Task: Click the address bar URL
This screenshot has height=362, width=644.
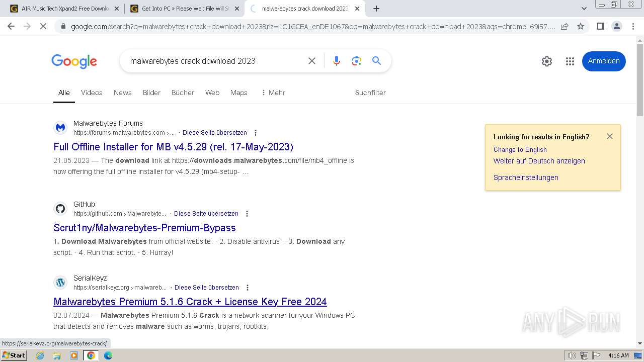Action: click(313, 26)
